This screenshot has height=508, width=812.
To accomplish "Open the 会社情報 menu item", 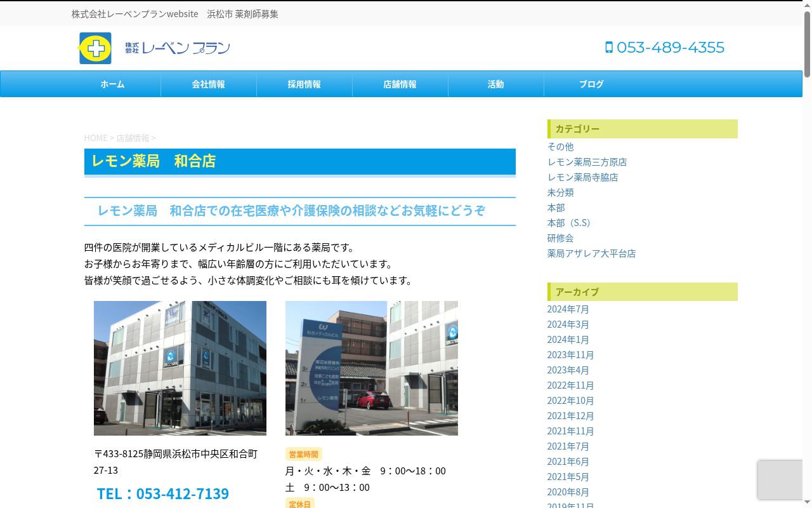I will [x=209, y=84].
